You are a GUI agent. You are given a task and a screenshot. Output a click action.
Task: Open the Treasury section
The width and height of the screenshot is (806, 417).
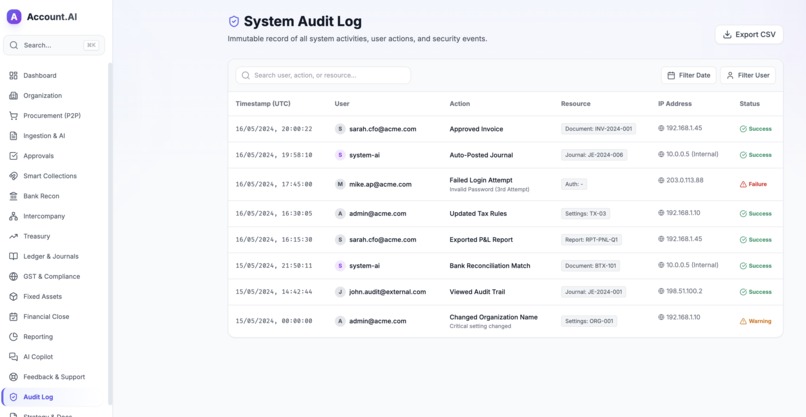54,236
